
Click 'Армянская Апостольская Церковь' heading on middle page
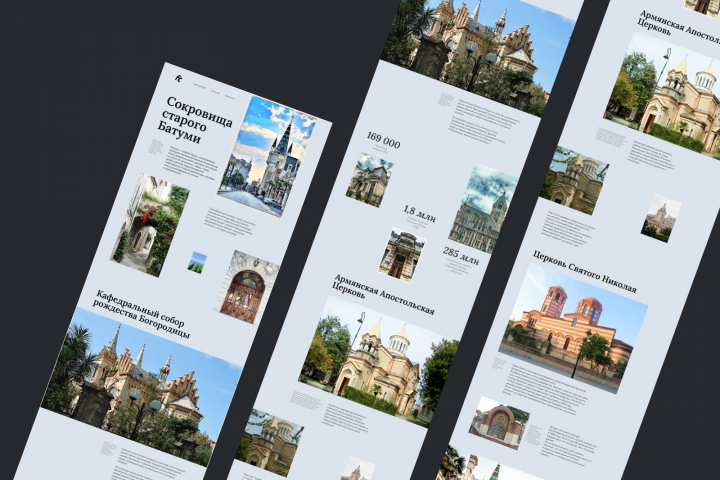click(383, 294)
